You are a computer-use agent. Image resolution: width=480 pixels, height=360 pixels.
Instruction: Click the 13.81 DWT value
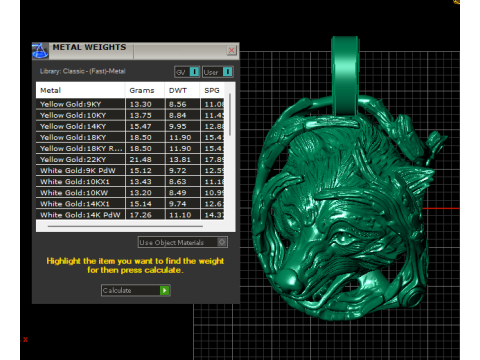(180, 159)
